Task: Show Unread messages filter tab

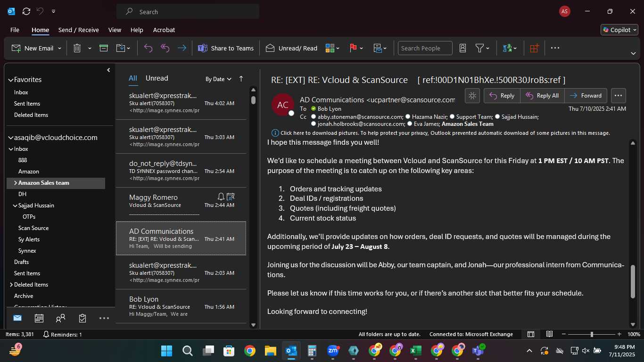Action: tap(157, 78)
